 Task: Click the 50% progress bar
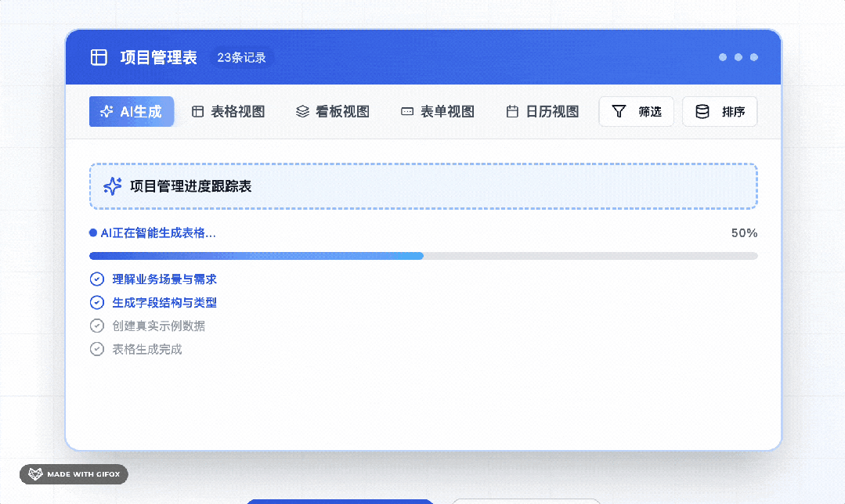[423, 255]
